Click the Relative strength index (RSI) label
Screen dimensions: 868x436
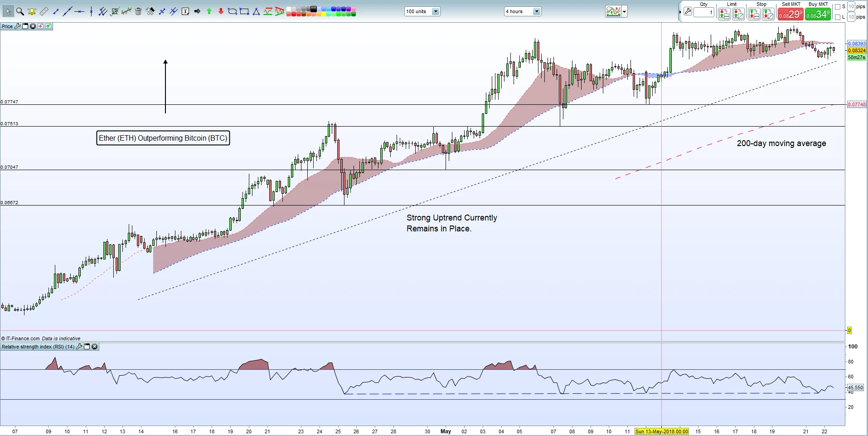(38, 347)
